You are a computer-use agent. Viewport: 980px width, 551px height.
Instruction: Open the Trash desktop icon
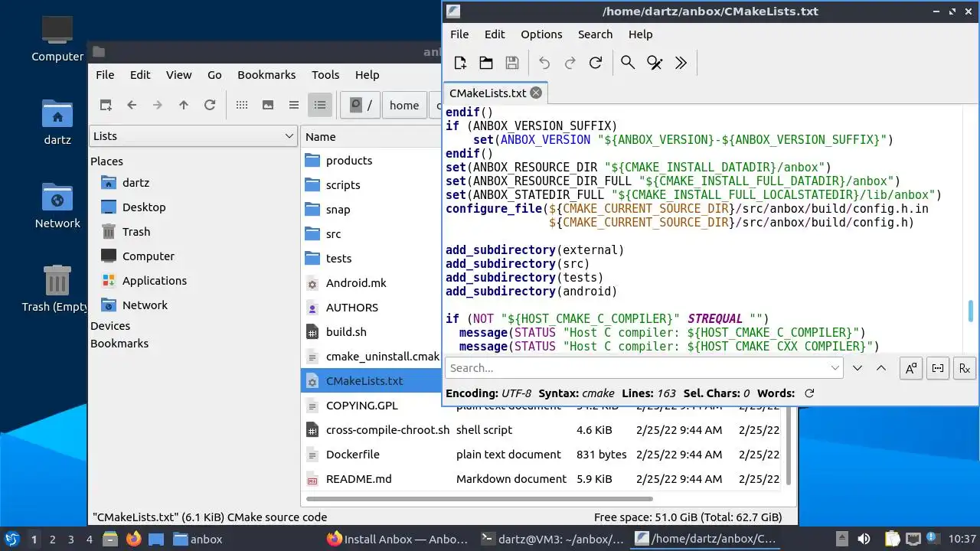(57, 289)
